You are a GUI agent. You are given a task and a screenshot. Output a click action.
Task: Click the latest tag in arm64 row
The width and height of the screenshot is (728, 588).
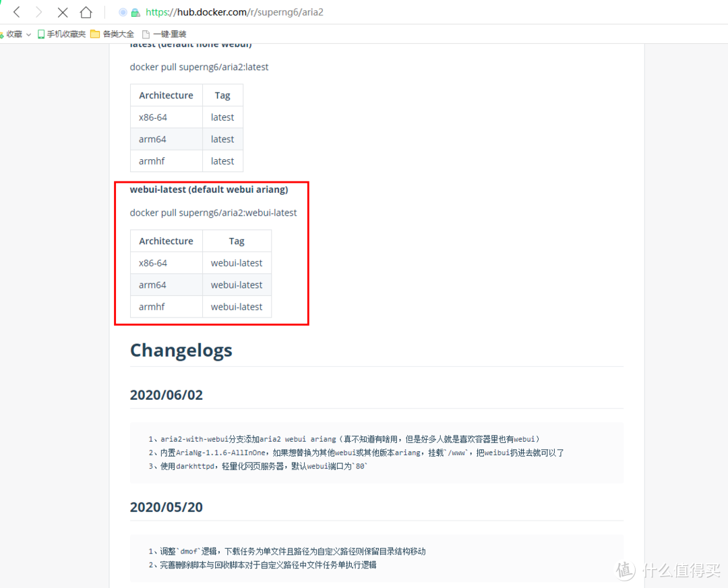[222, 139]
